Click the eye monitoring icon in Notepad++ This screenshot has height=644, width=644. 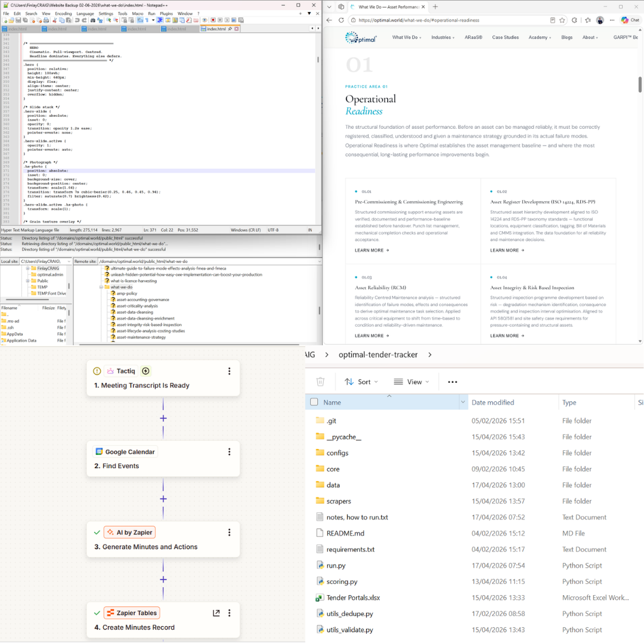[204, 20]
